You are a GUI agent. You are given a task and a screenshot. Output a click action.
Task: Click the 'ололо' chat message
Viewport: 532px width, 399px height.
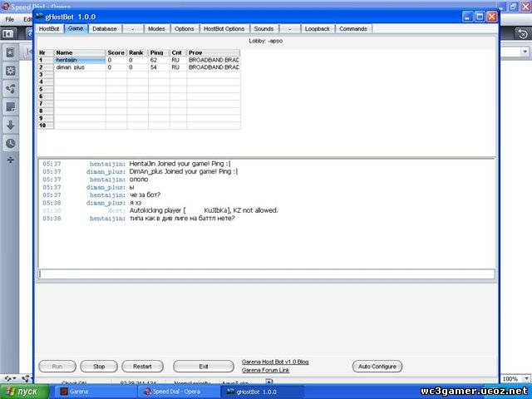pyautogui.click(x=139, y=180)
